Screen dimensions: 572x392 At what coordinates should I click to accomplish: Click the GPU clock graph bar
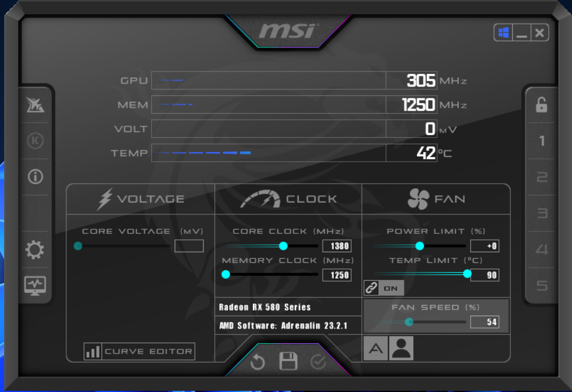click(x=268, y=80)
